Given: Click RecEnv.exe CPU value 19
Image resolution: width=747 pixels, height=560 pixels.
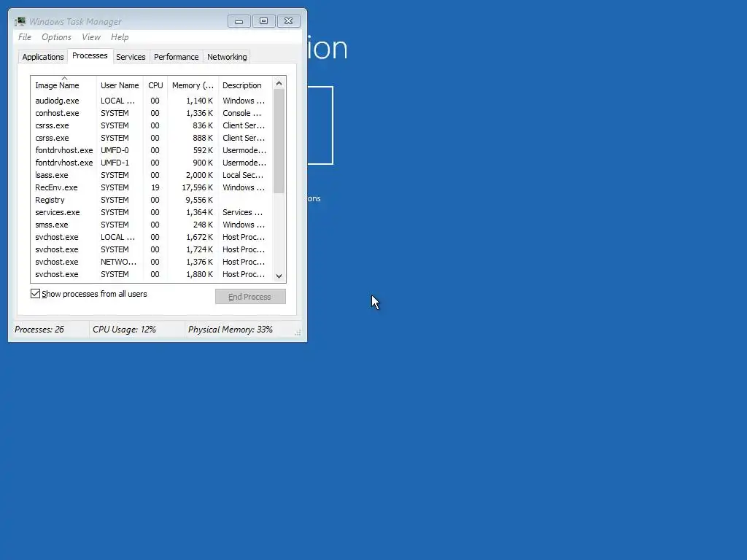Looking at the screenshot, I should (x=155, y=187).
